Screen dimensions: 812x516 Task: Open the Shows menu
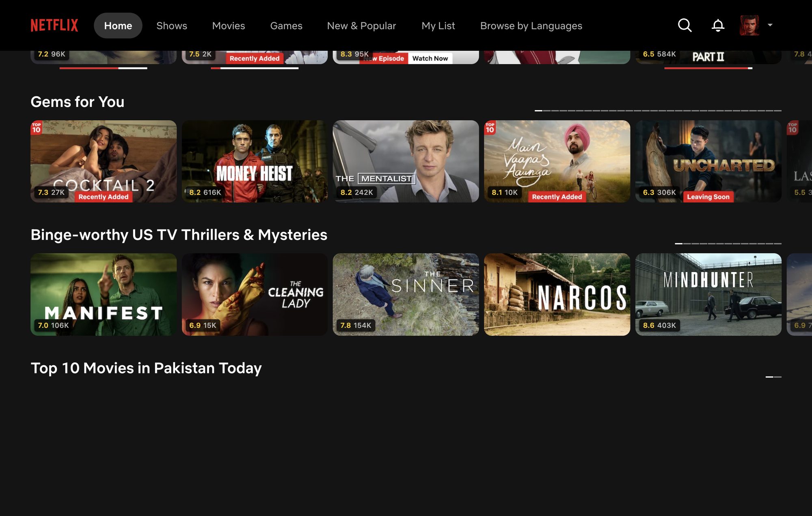172,26
